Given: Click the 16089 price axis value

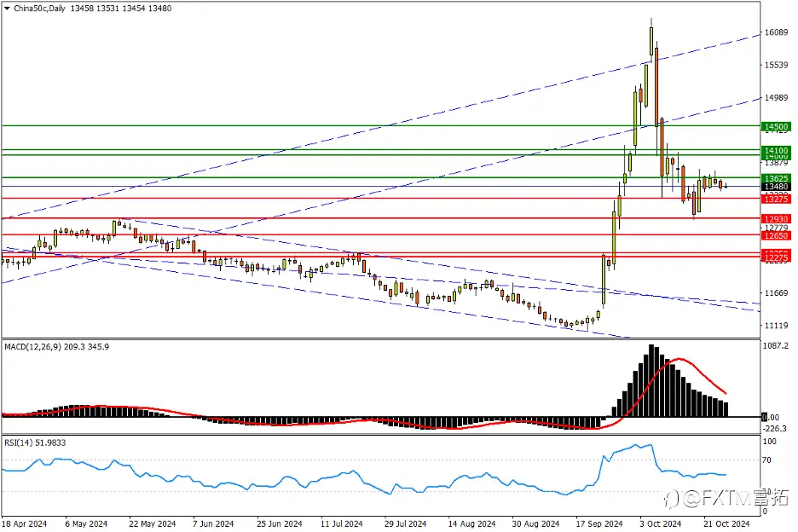Looking at the screenshot, I should tap(776, 32).
